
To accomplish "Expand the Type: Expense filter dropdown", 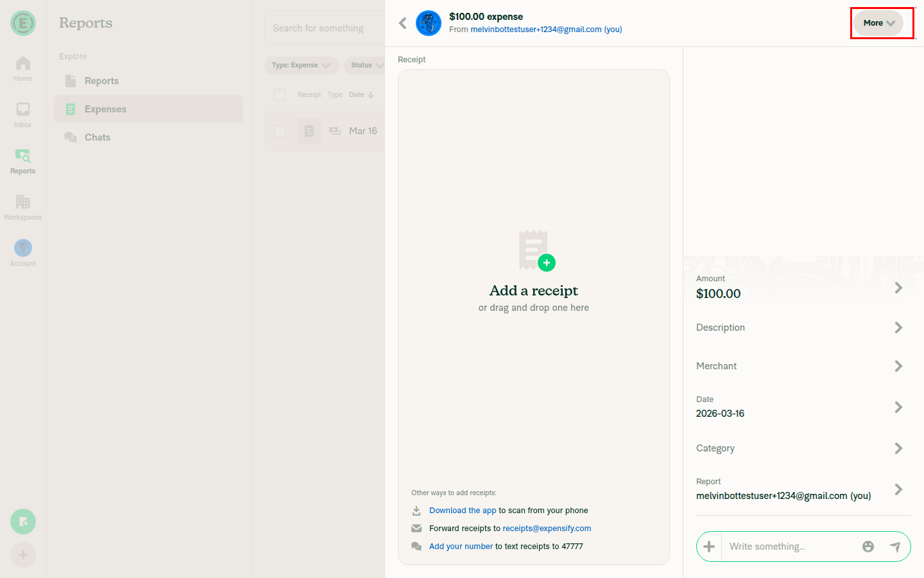I will 300,65.
